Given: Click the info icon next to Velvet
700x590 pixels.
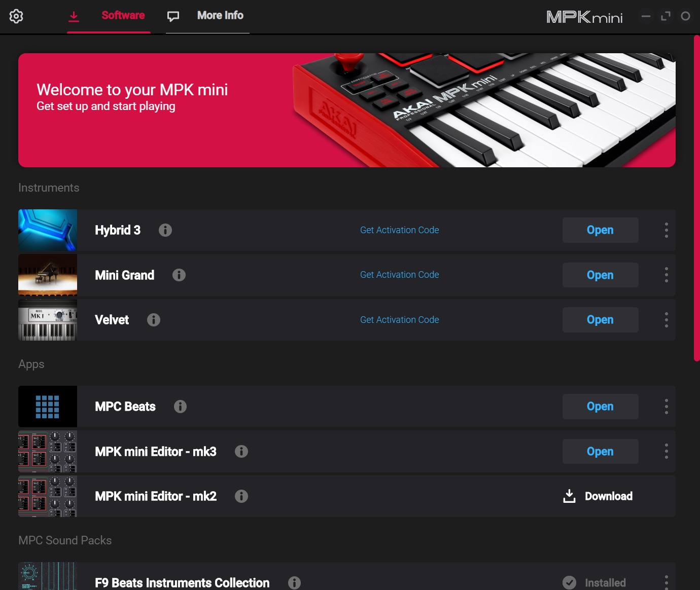Looking at the screenshot, I should [x=154, y=320].
